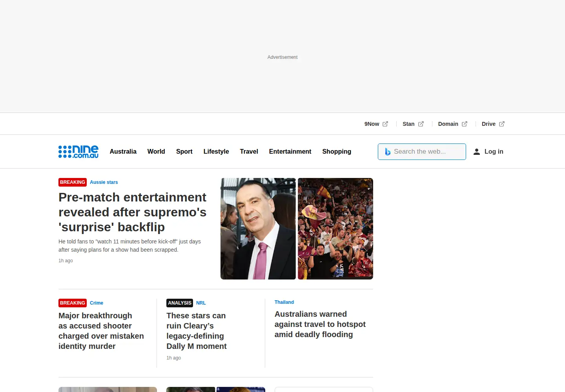Click the ANALYSIS badge
Screen dimensions: 565x392
(180, 303)
